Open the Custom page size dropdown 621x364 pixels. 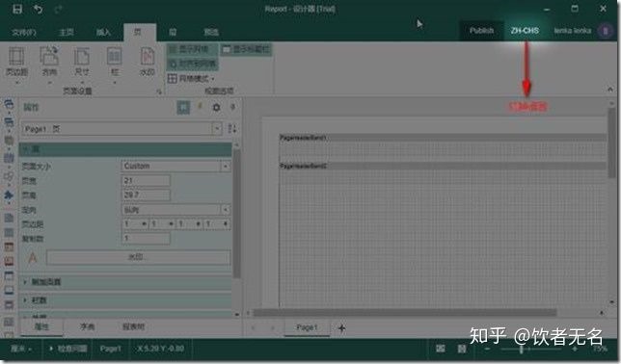pos(225,167)
